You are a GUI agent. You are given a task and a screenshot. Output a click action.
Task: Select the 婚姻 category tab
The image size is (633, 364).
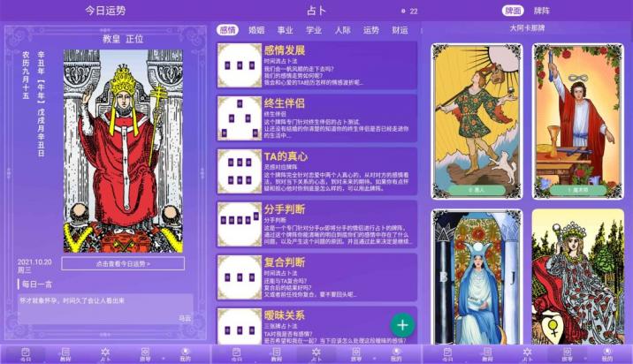[x=256, y=30]
